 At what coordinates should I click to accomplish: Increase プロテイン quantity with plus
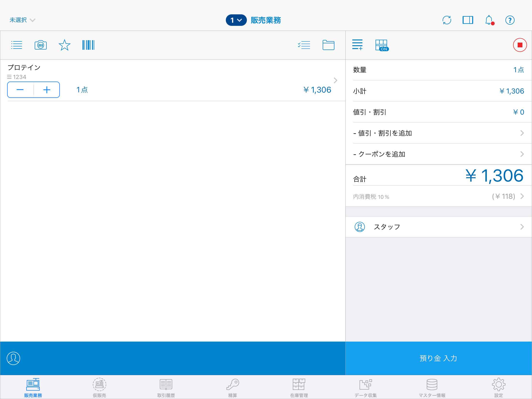click(47, 90)
